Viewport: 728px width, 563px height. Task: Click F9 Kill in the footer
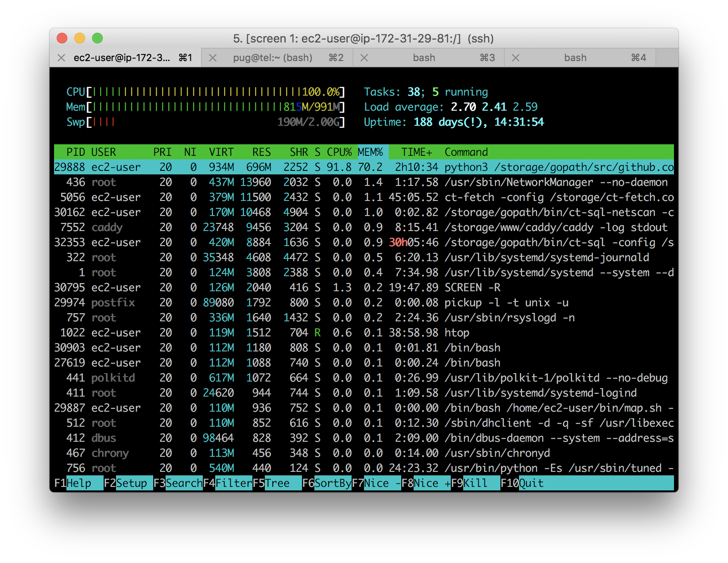pyautogui.click(x=476, y=483)
